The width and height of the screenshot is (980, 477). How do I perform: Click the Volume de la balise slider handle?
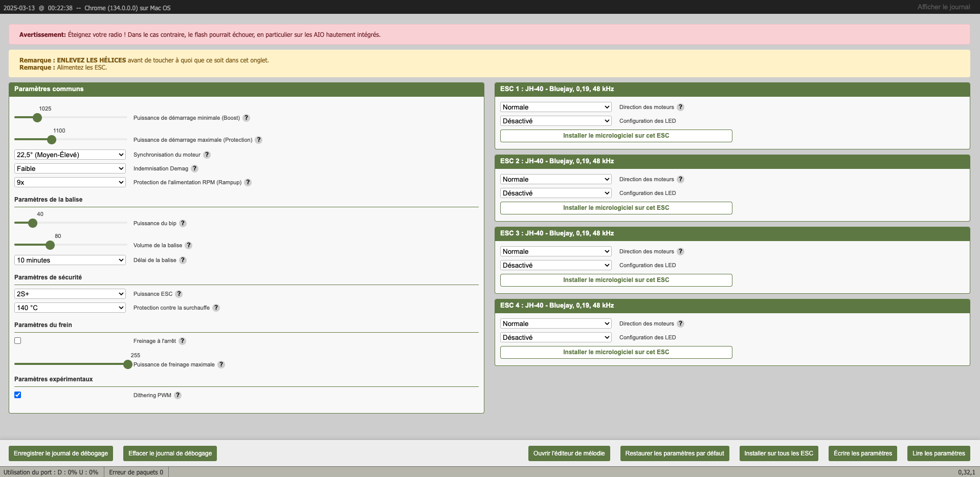(50, 245)
